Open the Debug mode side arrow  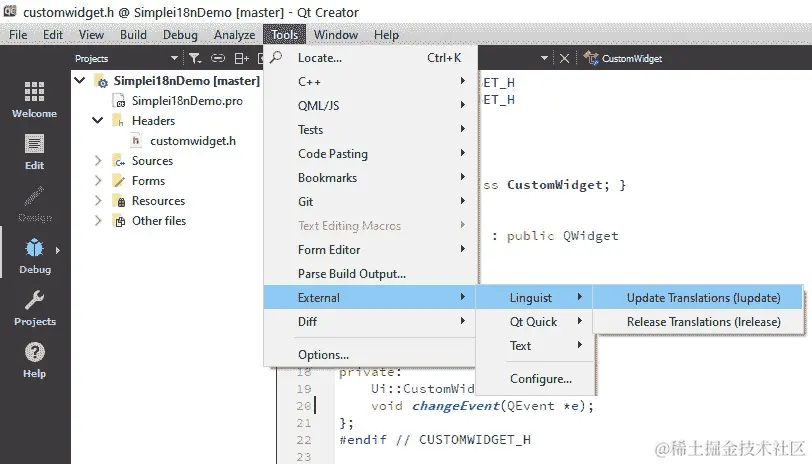pos(57,250)
